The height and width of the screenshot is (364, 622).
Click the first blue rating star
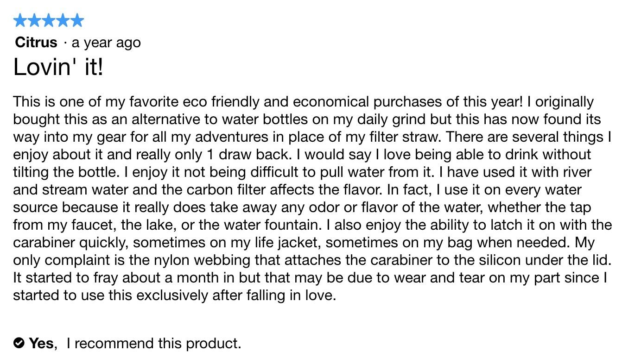tap(20, 20)
